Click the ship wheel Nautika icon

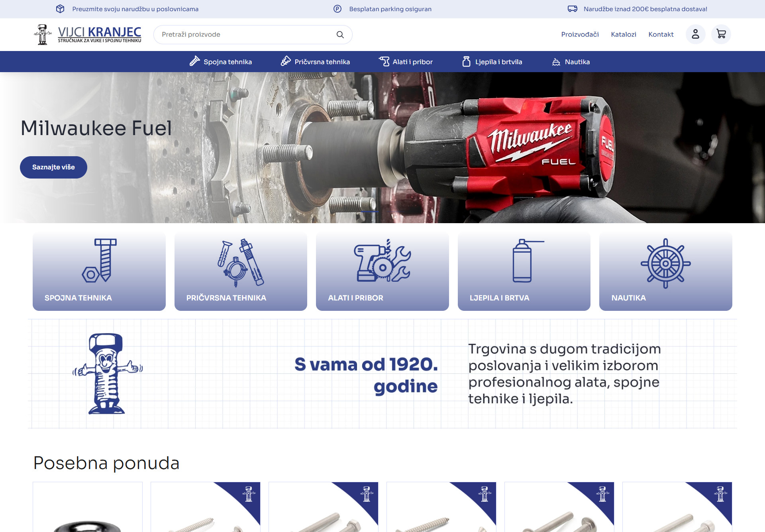(665, 263)
